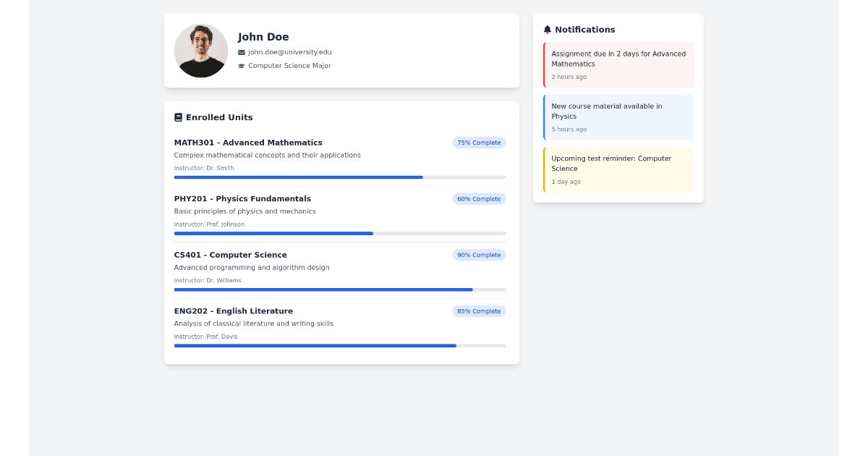Click the bell icon next to Notifications
This screenshot has height=456, width=868.
548,29
